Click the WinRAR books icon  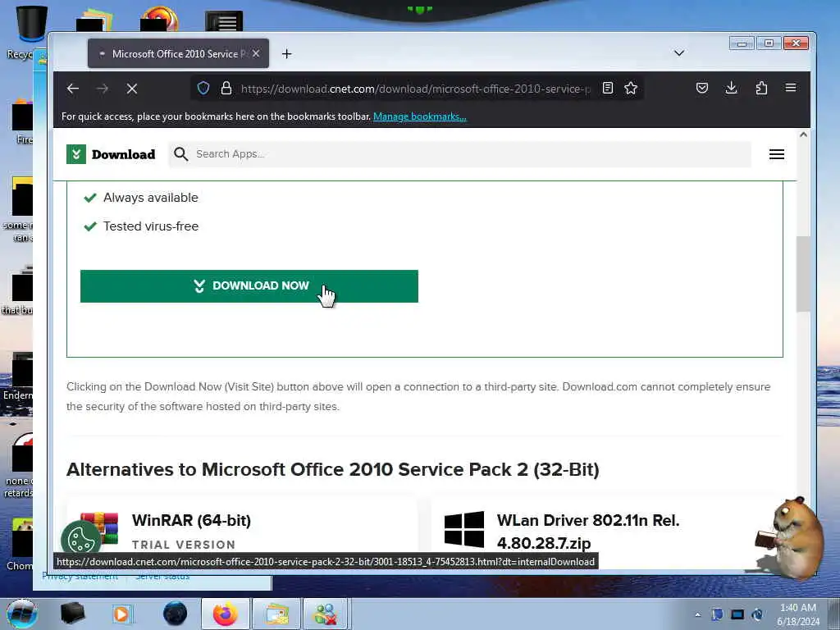(99, 527)
